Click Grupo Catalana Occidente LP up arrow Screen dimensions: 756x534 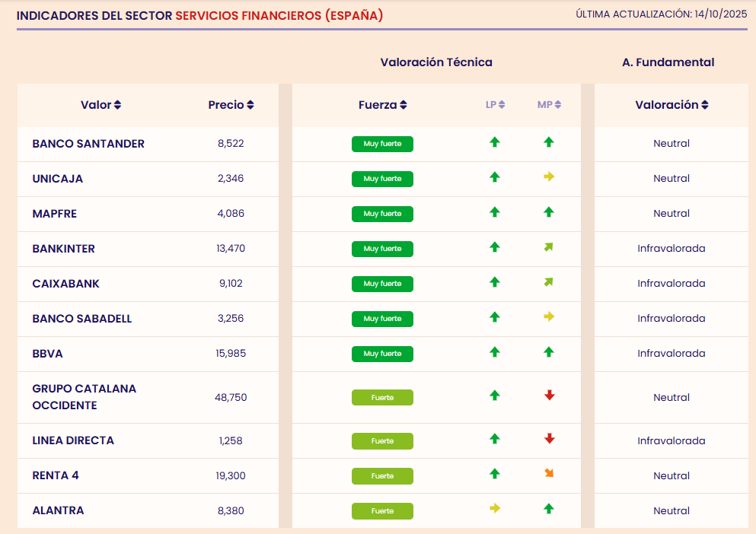coord(495,396)
